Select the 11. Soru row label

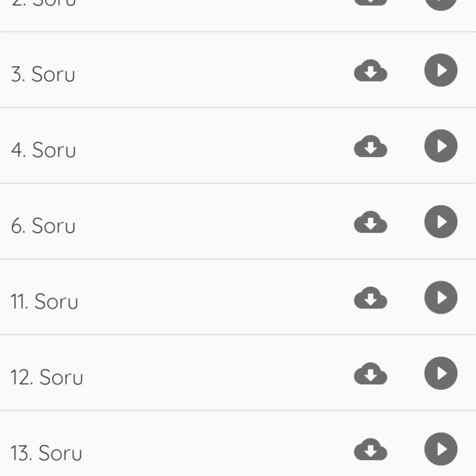click(x=45, y=301)
